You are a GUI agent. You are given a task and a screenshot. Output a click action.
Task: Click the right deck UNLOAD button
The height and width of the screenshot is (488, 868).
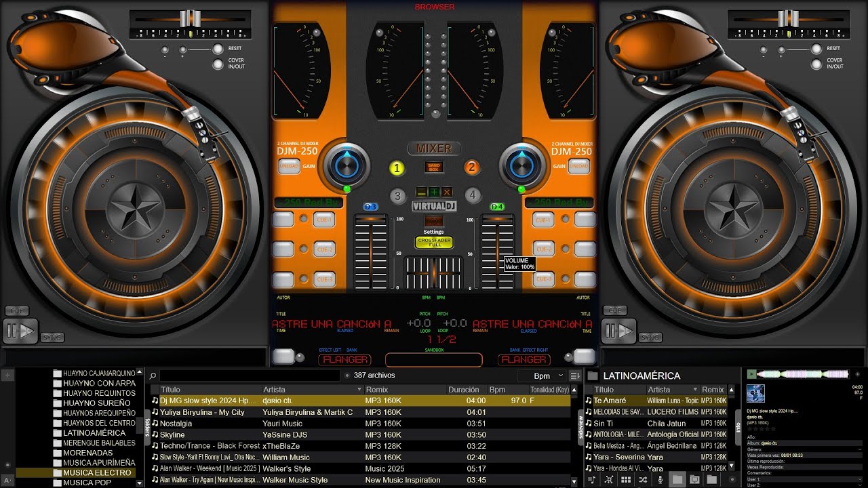pyautogui.click(x=578, y=166)
